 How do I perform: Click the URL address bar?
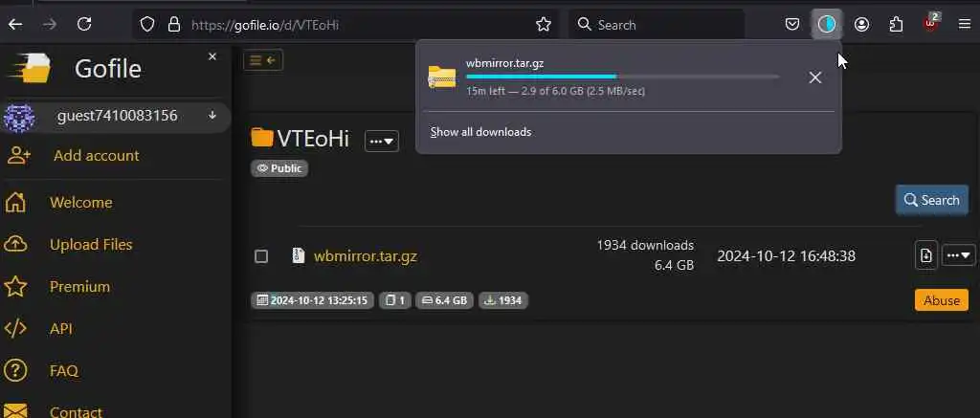point(343,24)
